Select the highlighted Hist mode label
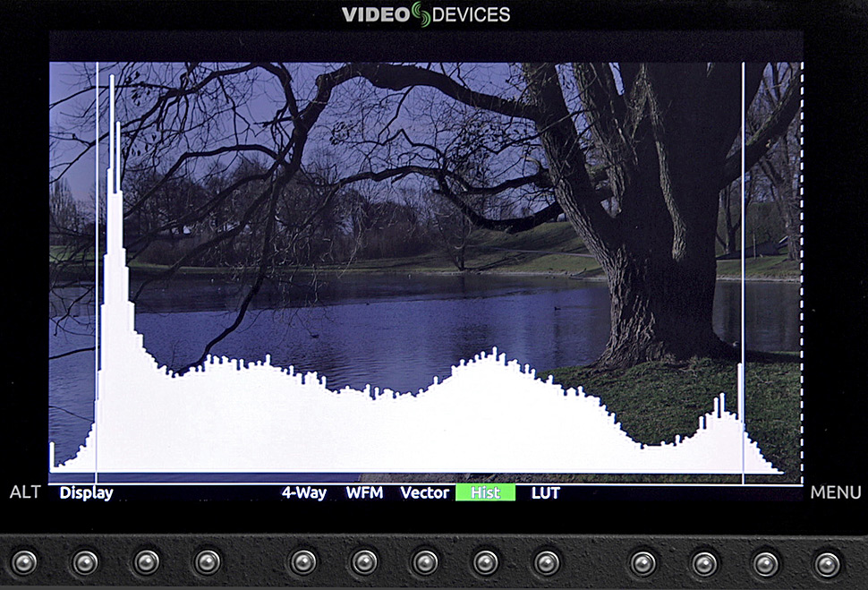The width and height of the screenshot is (868, 590). click(485, 492)
